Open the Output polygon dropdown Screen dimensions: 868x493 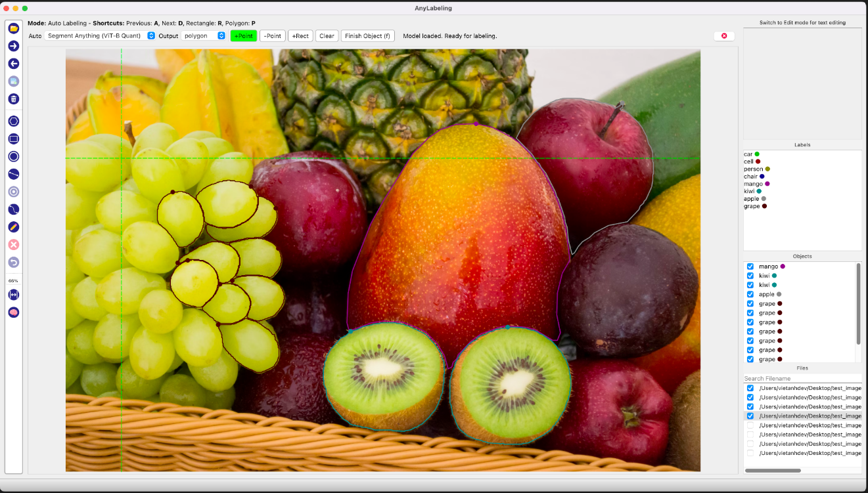coord(204,35)
